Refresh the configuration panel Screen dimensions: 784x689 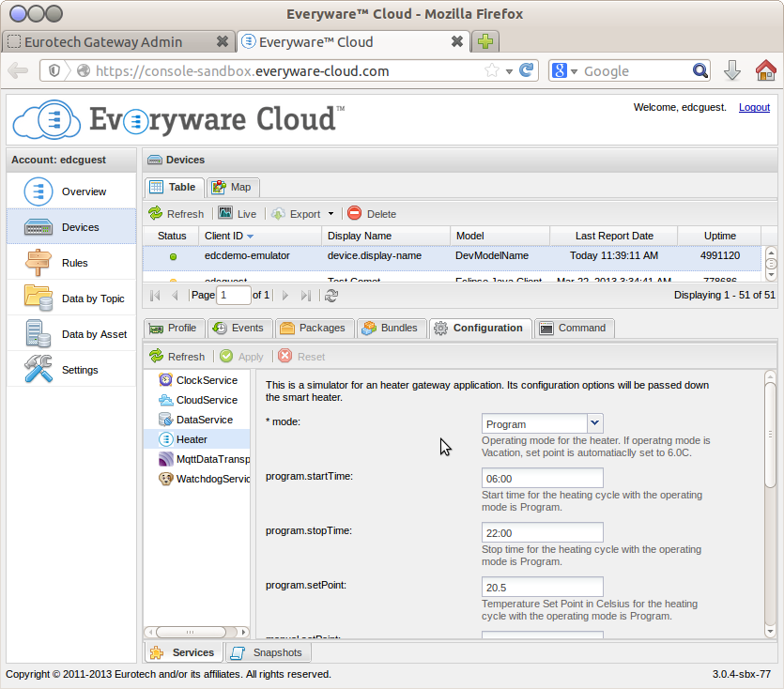[177, 357]
